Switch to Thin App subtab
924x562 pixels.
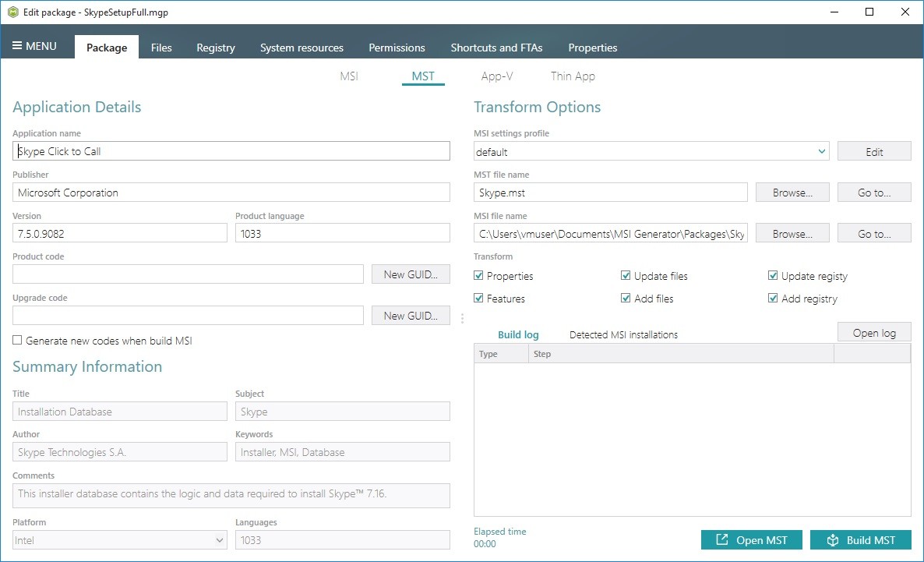click(573, 76)
